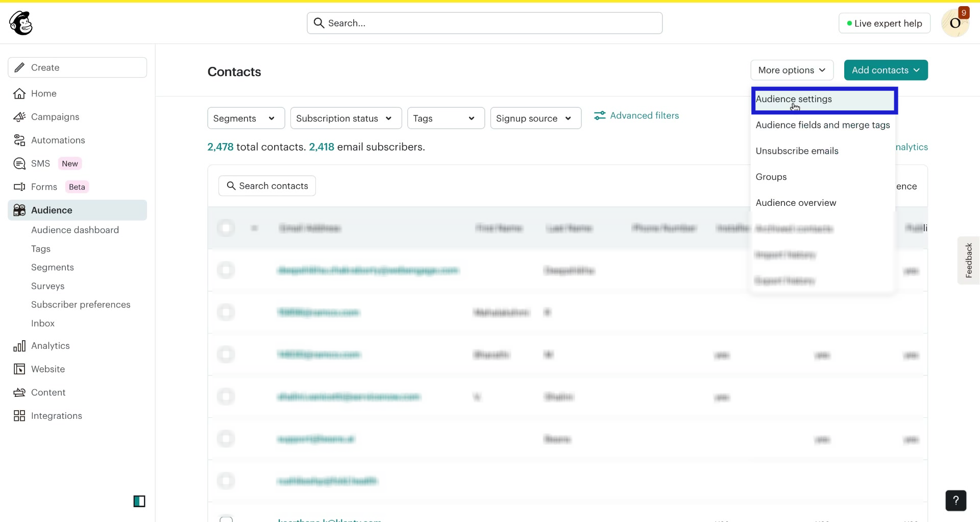Screen dimensions: 980x522
Task: Open the Segments filter dropdown
Action: pyautogui.click(x=246, y=118)
